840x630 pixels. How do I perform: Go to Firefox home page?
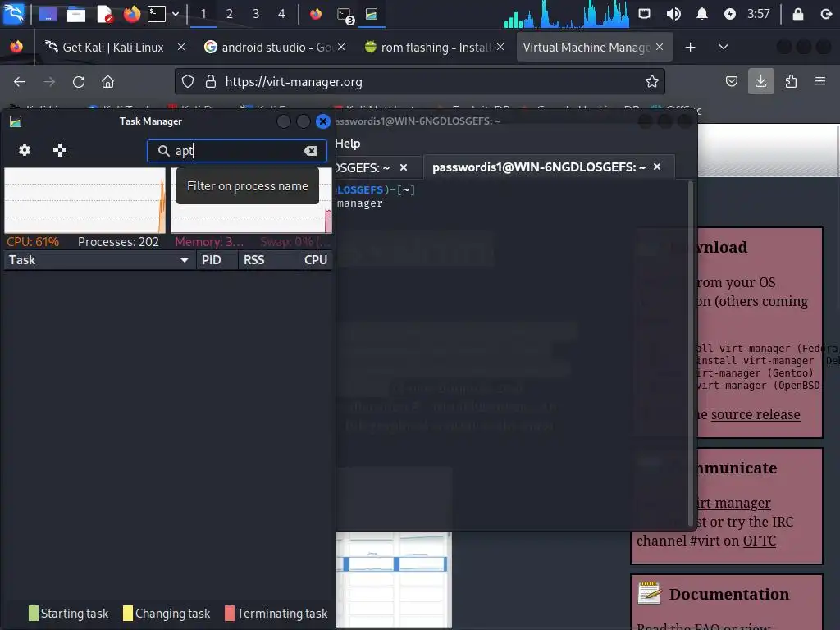pyautogui.click(x=107, y=82)
